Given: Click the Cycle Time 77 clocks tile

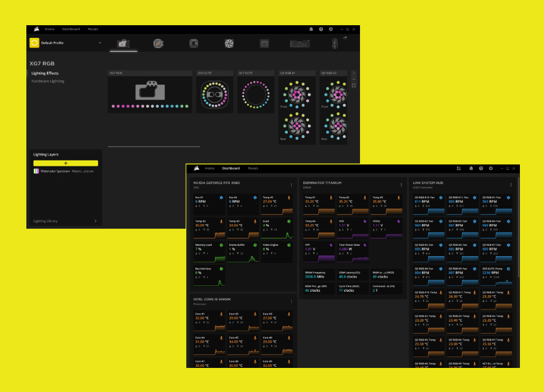Looking at the screenshot, I should 353,288.
